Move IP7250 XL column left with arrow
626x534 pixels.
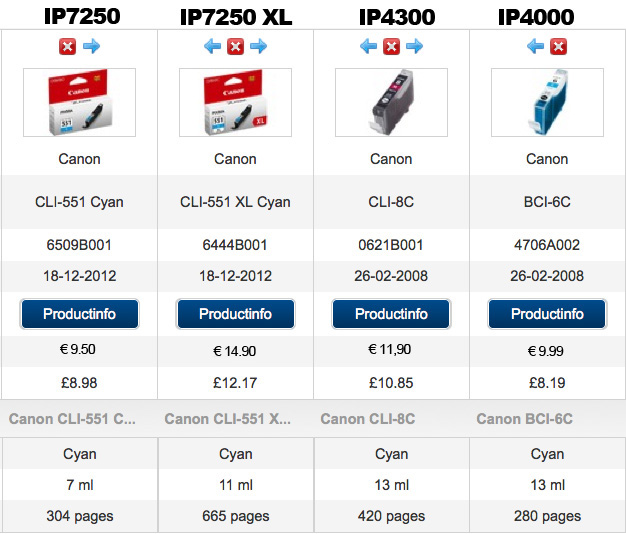click(212, 47)
